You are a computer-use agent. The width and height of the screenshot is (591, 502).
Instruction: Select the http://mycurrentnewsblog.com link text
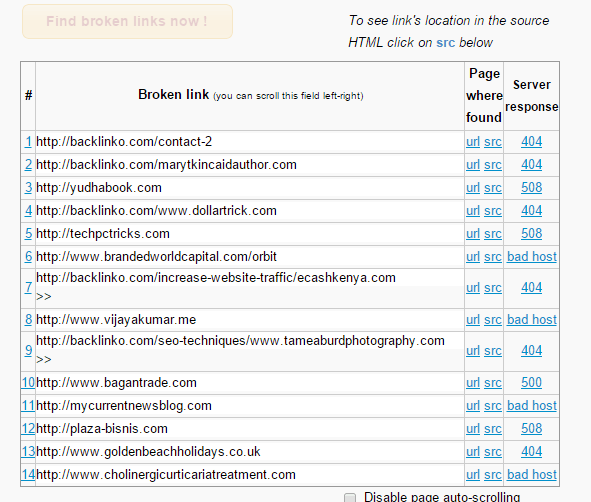pos(124,406)
